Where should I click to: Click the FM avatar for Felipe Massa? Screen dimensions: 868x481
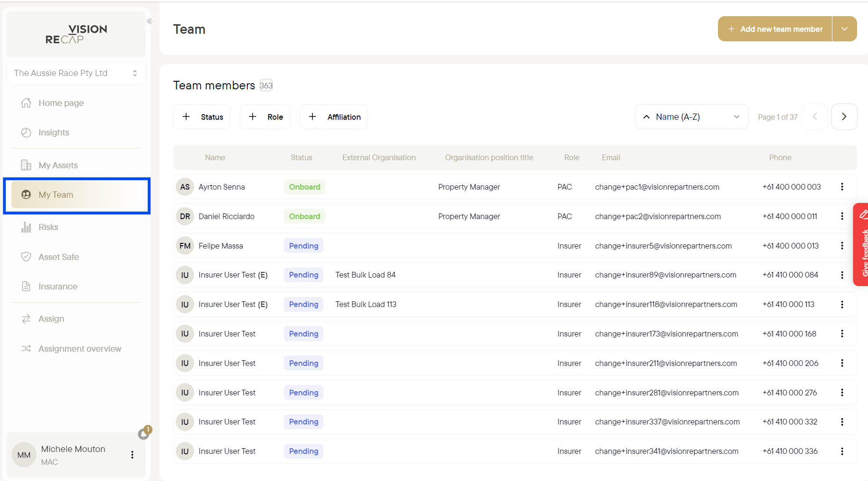coord(185,246)
